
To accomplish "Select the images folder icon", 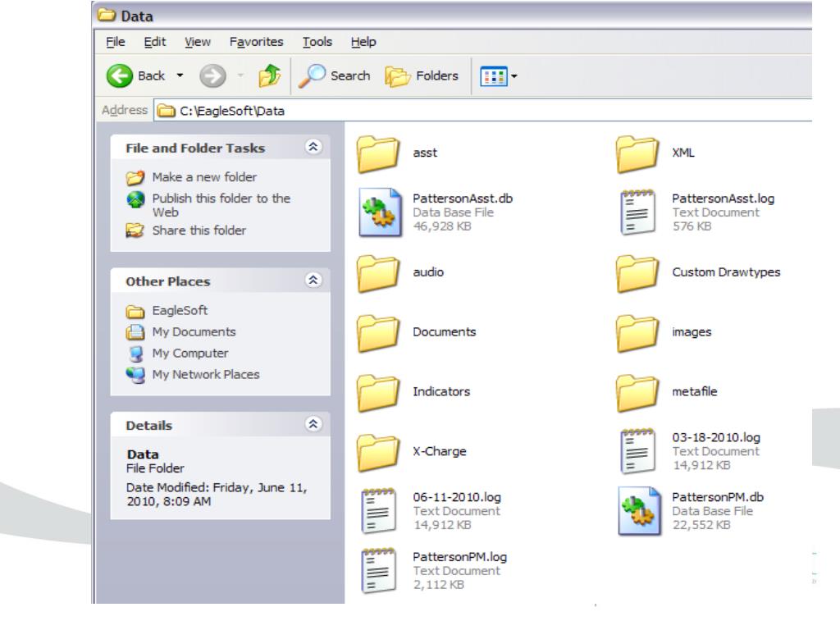I will pos(637,333).
